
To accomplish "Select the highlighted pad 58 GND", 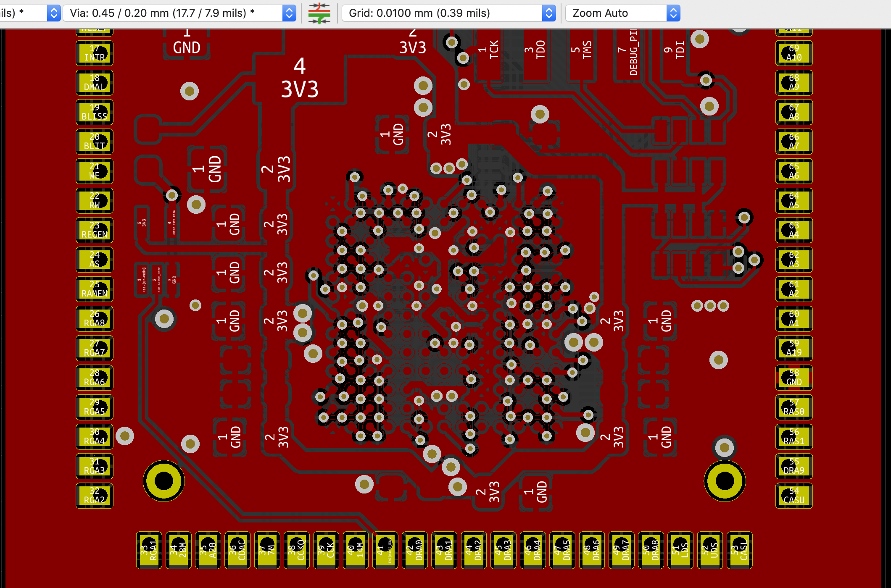I will pyautogui.click(x=794, y=378).
